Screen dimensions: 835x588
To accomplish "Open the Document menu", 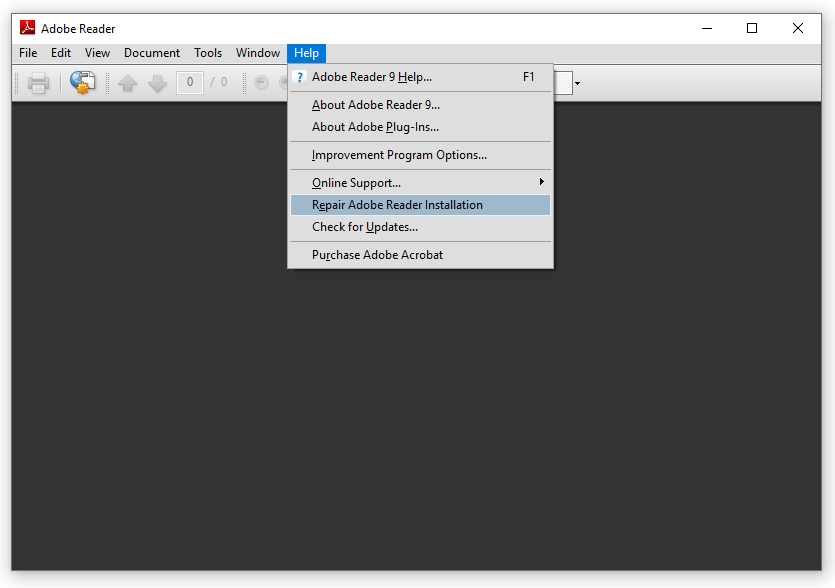I will pyautogui.click(x=152, y=53).
